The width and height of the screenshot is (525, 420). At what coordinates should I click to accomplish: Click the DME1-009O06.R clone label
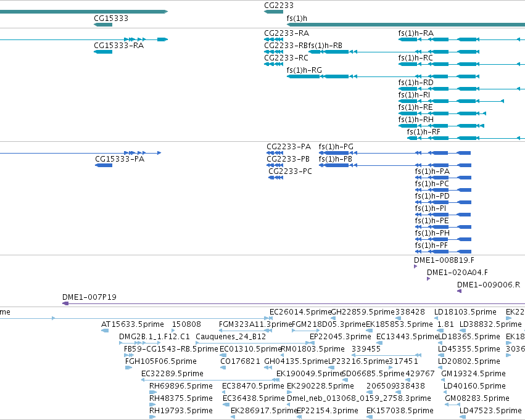tap(489, 285)
